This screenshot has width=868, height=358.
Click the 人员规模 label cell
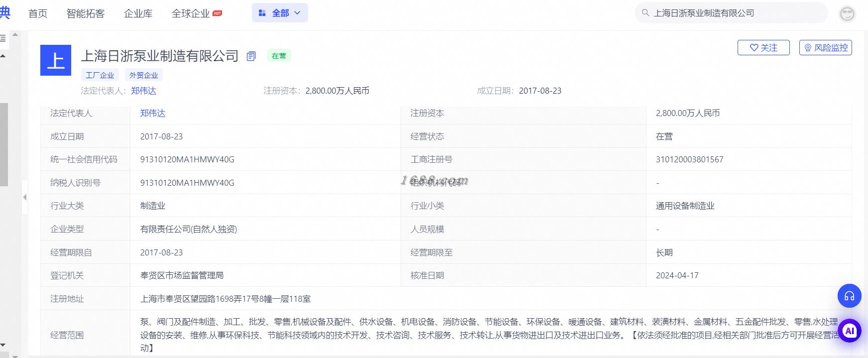click(523, 229)
